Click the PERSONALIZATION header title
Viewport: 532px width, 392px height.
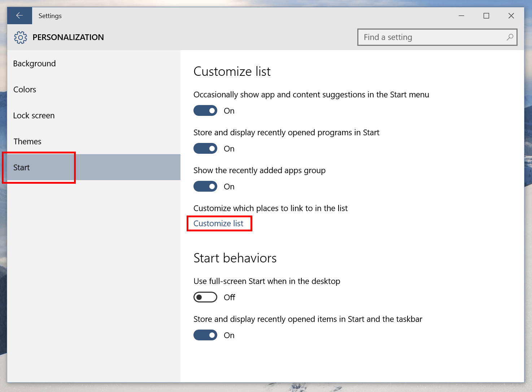point(68,37)
